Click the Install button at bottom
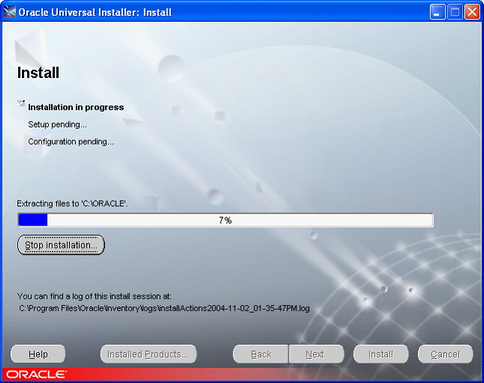This screenshot has width=484, height=383. coord(381,354)
